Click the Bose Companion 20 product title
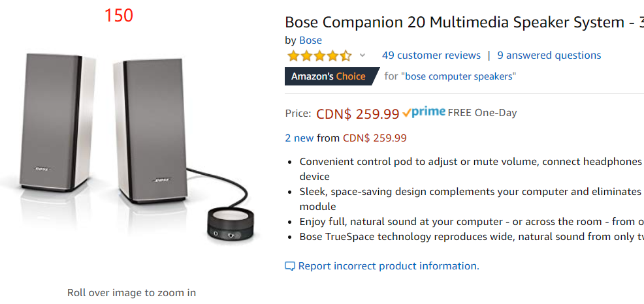The width and height of the screenshot is (644, 304). coord(457,22)
